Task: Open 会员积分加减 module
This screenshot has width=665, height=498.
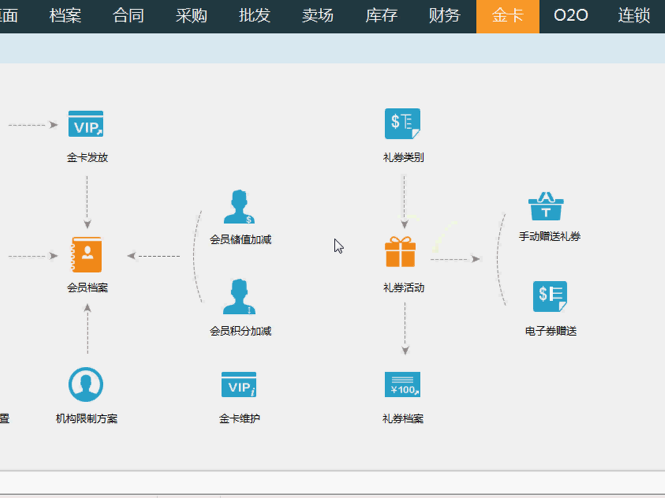Action: click(x=239, y=298)
